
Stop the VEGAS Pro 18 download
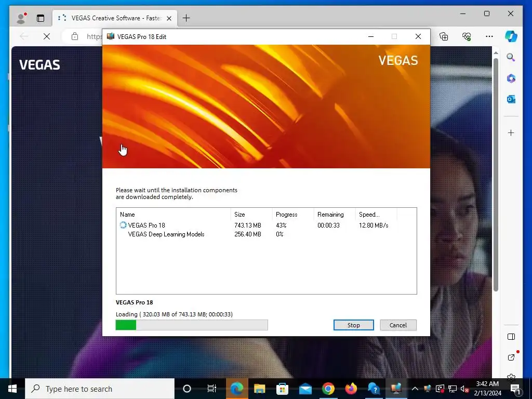pyautogui.click(x=353, y=325)
